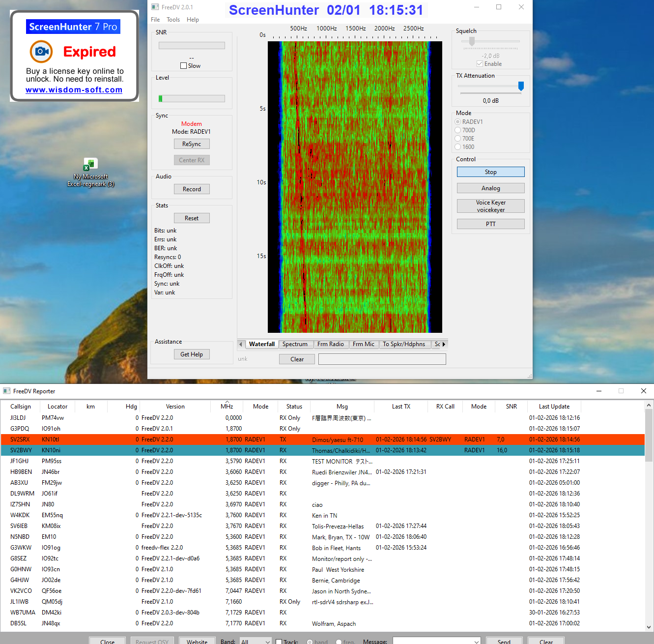Expand the Message combo box

point(477,641)
